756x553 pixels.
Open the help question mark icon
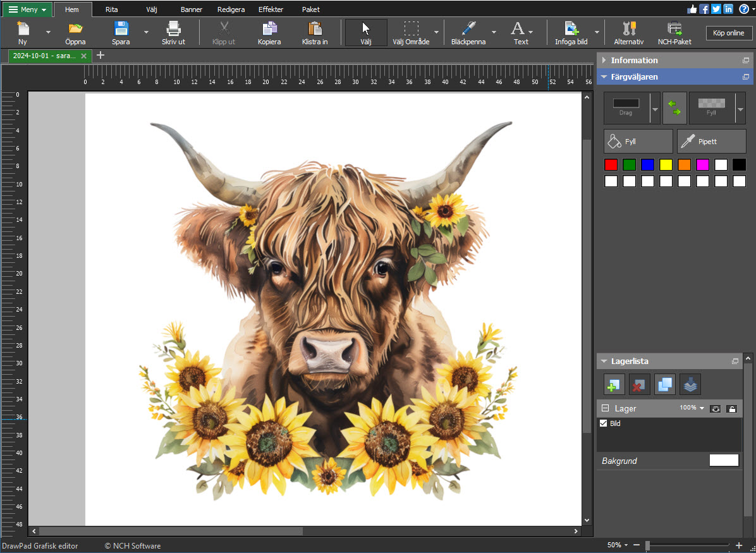click(x=744, y=9)
